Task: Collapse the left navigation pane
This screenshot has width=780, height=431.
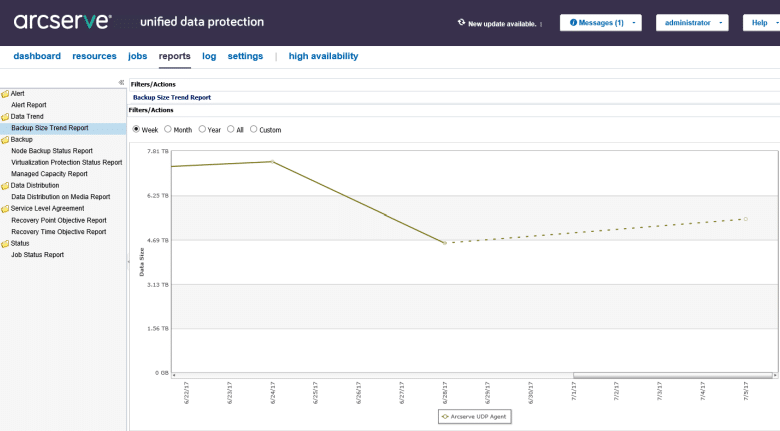Action: pos(121,83)
